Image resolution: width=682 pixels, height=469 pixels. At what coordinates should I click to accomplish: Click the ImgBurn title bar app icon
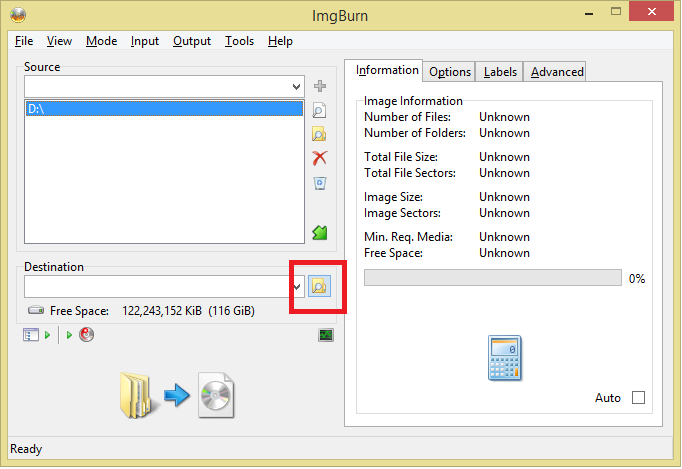click(18, 15)
